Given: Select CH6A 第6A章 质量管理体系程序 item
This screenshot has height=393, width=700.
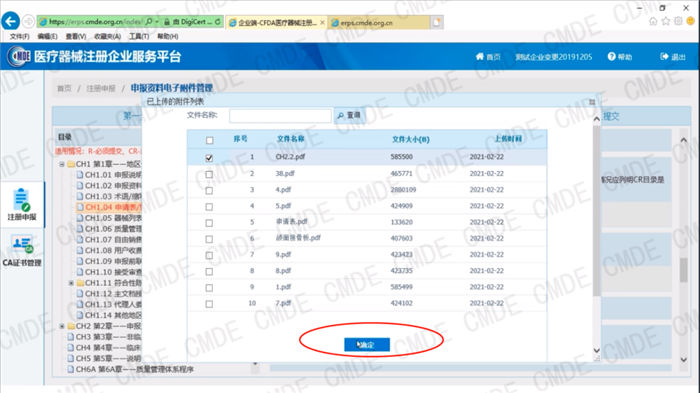Looking at the screenshot, I should point(130,369).
